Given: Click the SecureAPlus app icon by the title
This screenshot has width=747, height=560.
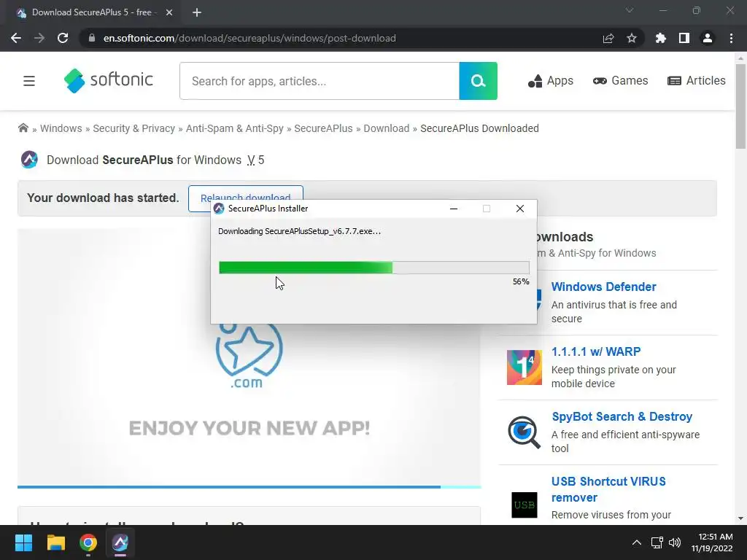Looking at the screenshot, I should point(29,160).
